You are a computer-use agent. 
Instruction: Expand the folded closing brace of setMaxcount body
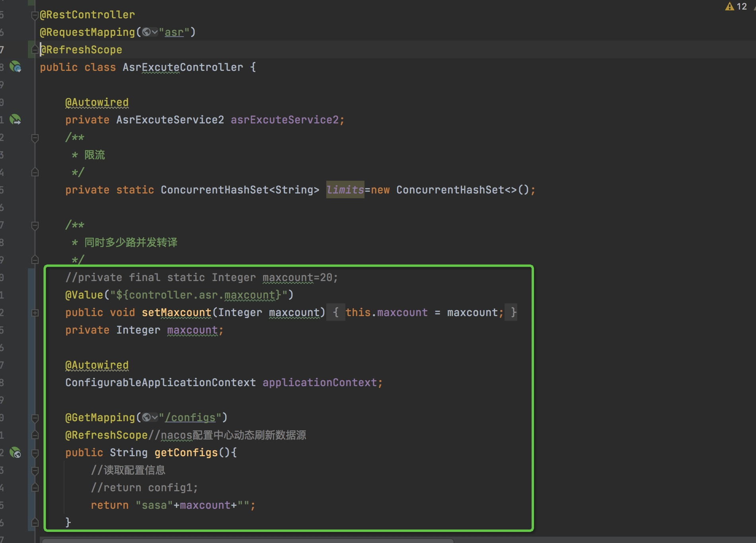click(511, 313)
